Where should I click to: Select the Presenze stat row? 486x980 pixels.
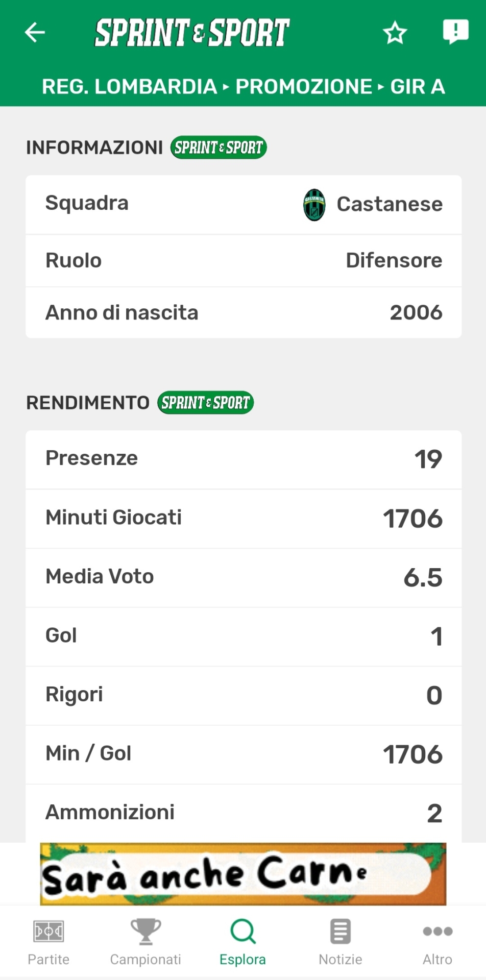point(244,459)
